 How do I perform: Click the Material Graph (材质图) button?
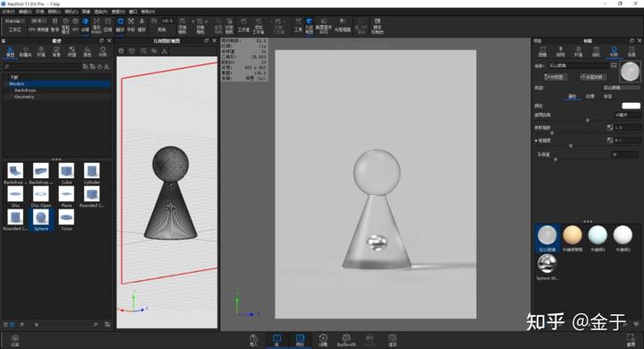click(555, 77)
